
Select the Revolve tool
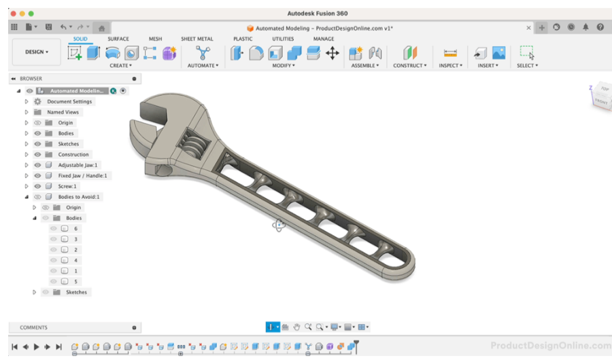pos(113,53)
